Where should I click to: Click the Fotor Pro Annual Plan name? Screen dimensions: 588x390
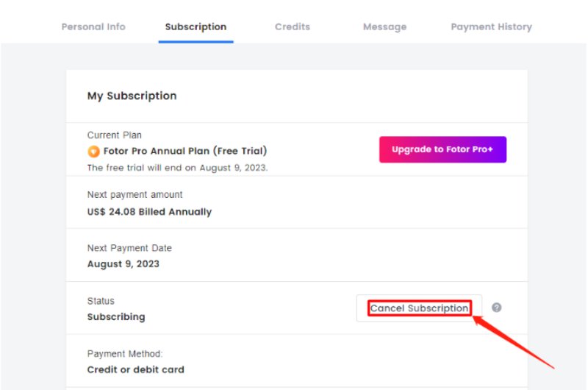(x=185, y=152)
